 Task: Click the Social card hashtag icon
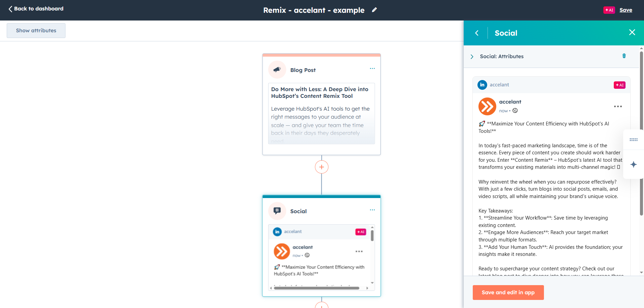[277, 211]
